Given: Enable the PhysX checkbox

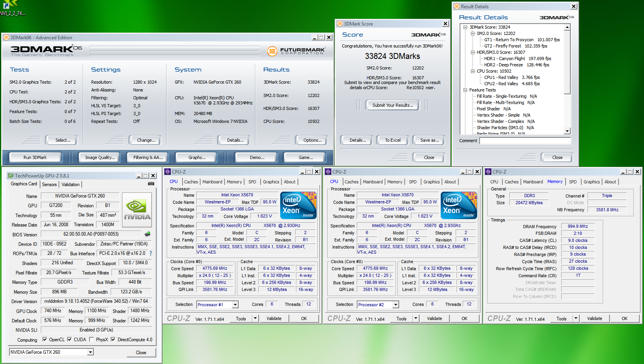Looking at the screenshot, I should point(91,339).
